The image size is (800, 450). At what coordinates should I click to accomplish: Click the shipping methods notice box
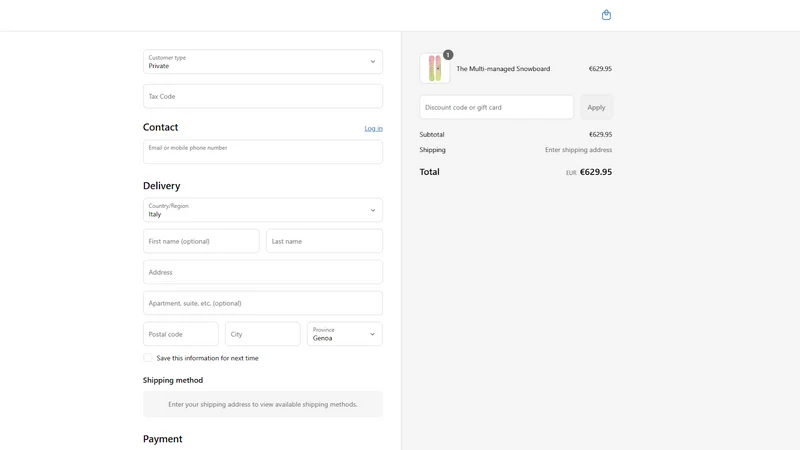263,404
